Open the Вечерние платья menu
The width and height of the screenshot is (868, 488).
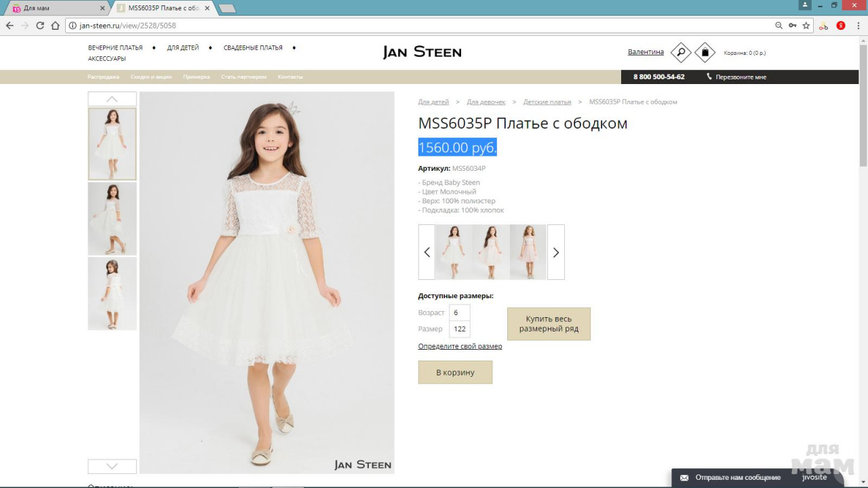(115, 48)
